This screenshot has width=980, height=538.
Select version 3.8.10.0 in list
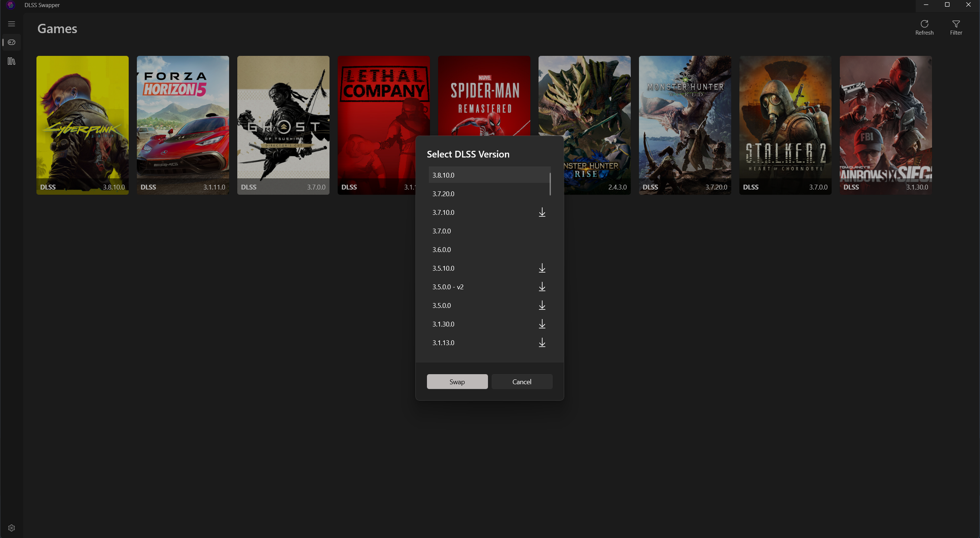click(x=487, y=175)
